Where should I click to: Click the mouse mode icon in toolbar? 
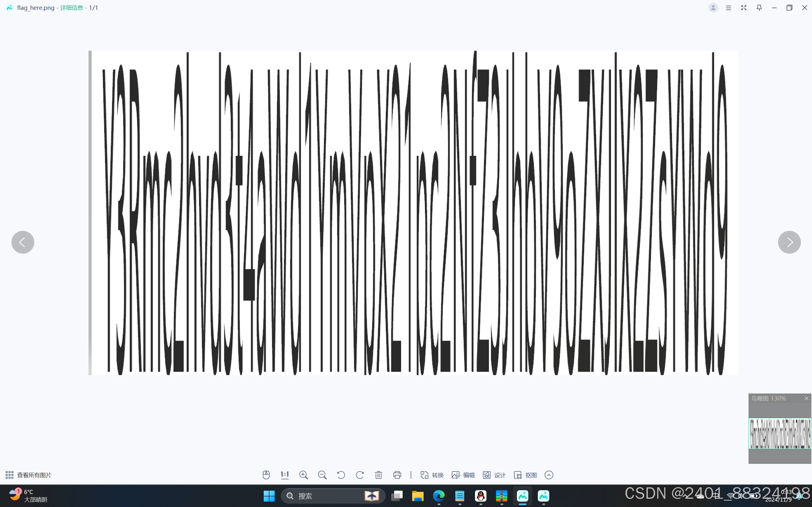pyautogui.click(x=266, y=475)
